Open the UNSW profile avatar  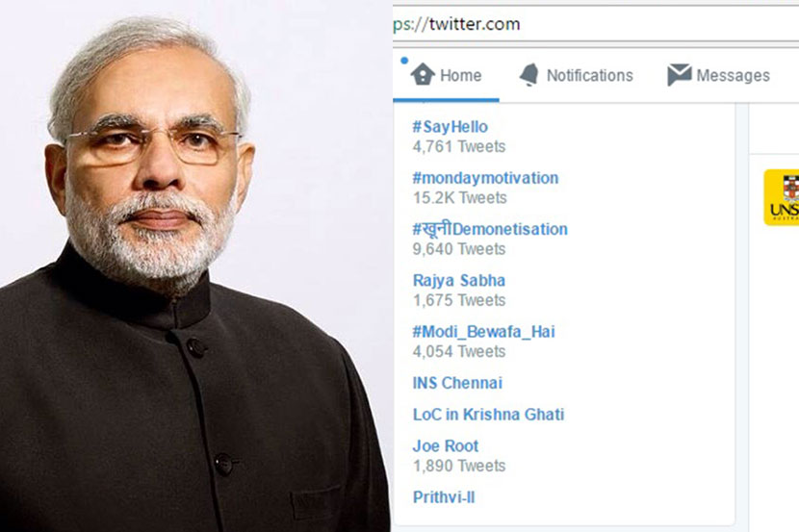[x=781, y=197]
